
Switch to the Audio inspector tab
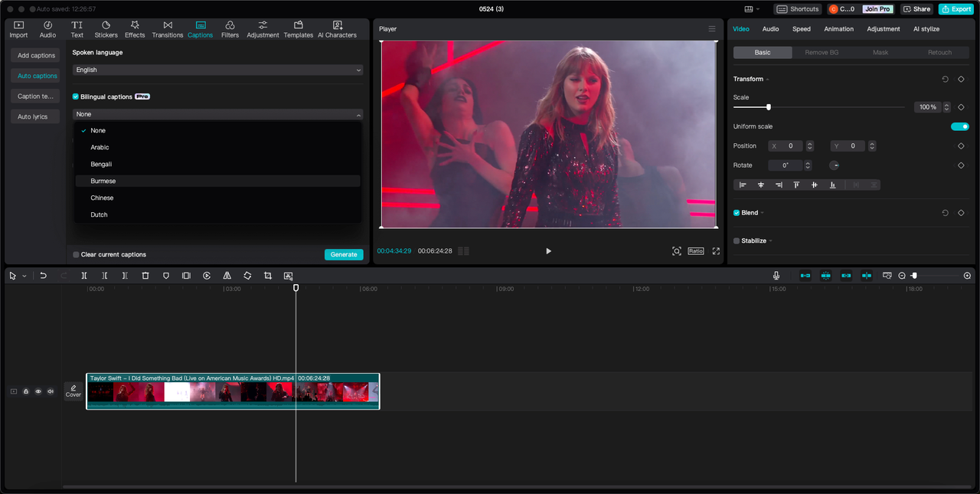(x=770, y=29)
